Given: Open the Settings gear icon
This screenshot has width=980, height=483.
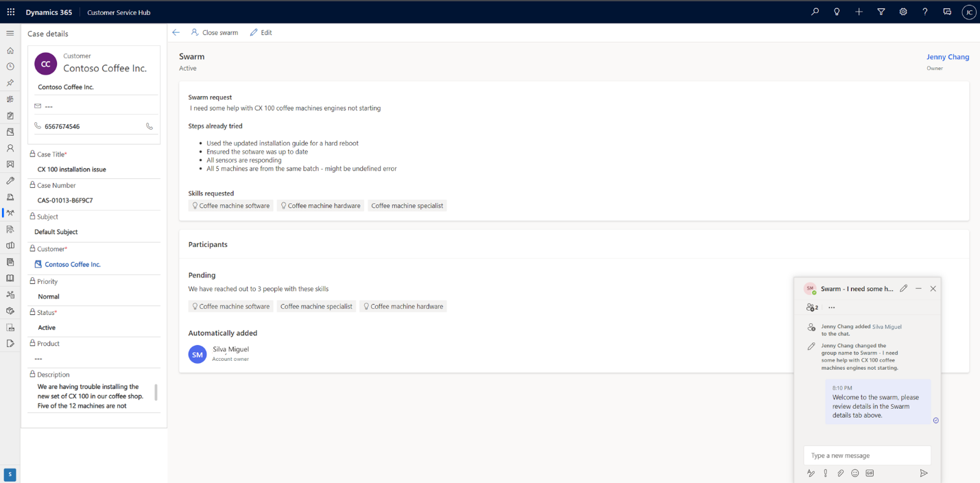Looking at the screenshot, I should pyautogui.click(x=903, y=12).
